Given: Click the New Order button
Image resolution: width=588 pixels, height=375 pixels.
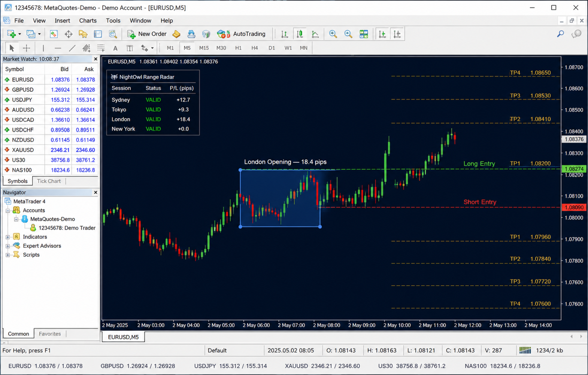Looking at the screenshot, I should point(147,34).
